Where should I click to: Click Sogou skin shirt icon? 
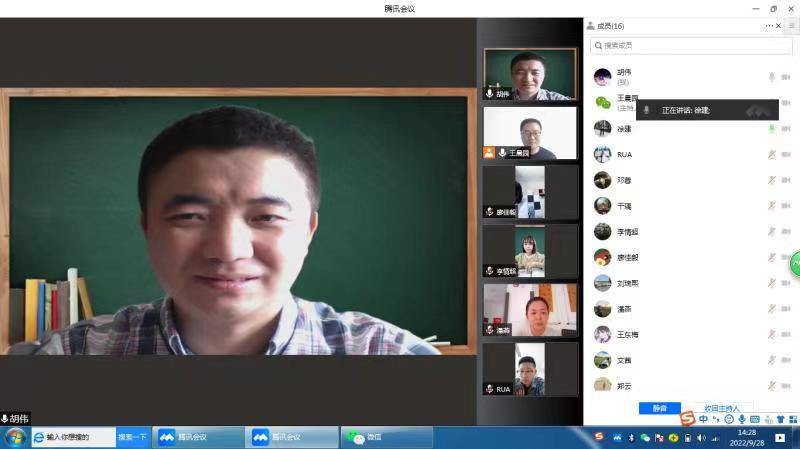pos(780,419)
